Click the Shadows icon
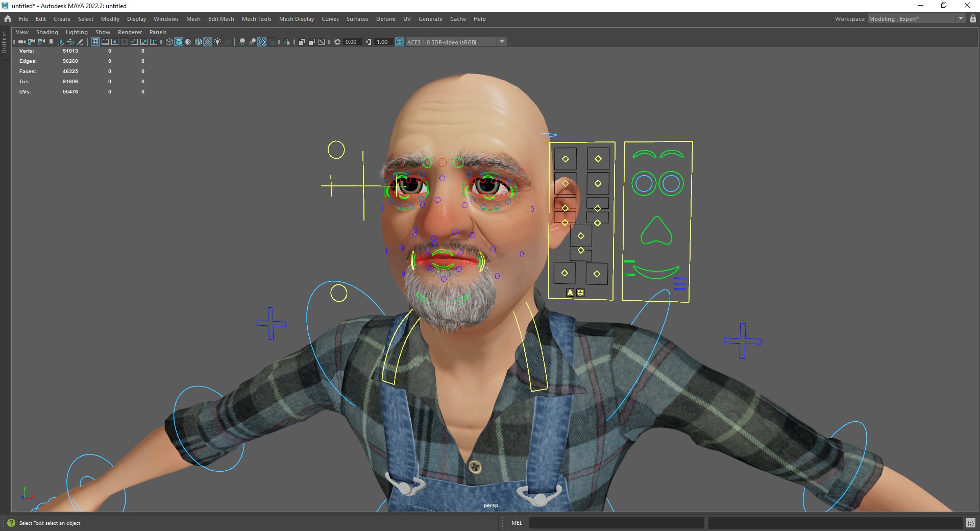 227,42
